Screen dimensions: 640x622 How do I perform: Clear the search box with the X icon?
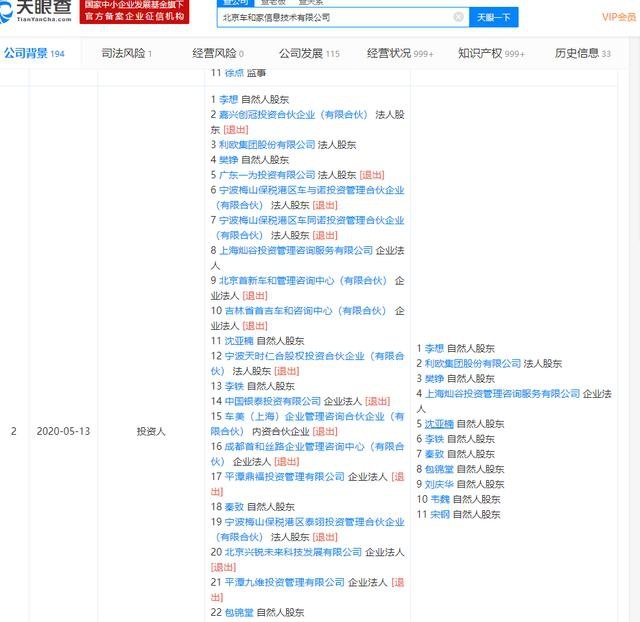coord(458,17)
